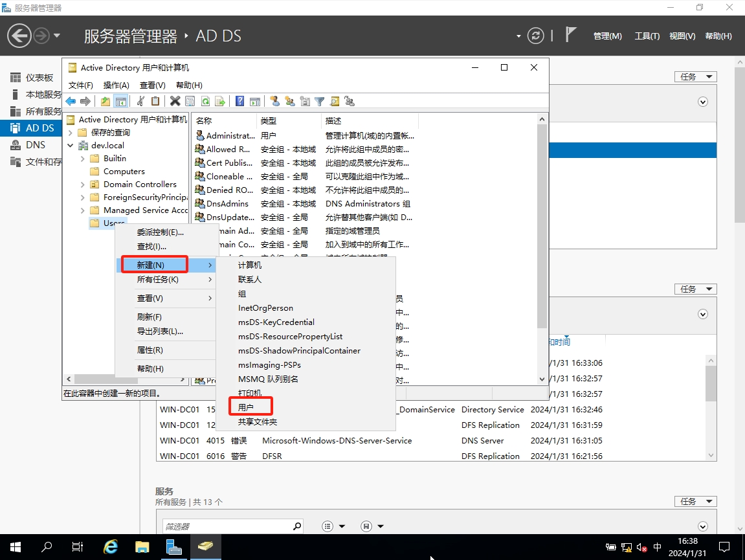This screenshot has height=560, width=745.
Task: Click the services 筛选器 filter input box
Action: [230, 526]
